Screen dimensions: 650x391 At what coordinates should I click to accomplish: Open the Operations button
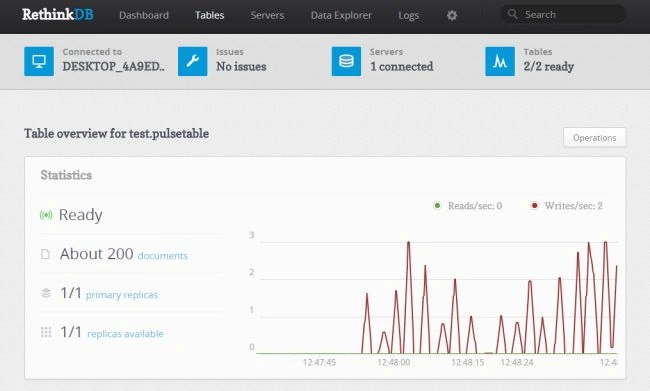[594, 137]
